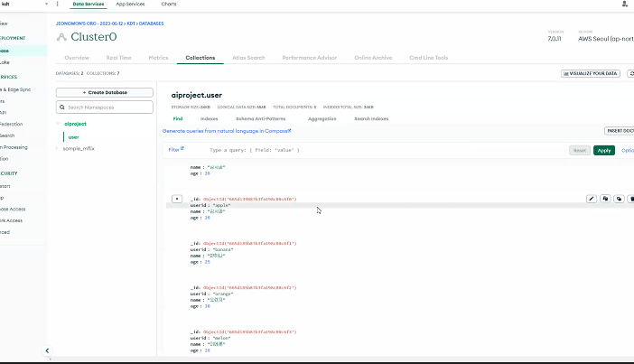Expand the sample_mflix database
The image size is (634, 364).
click(57, 148)
